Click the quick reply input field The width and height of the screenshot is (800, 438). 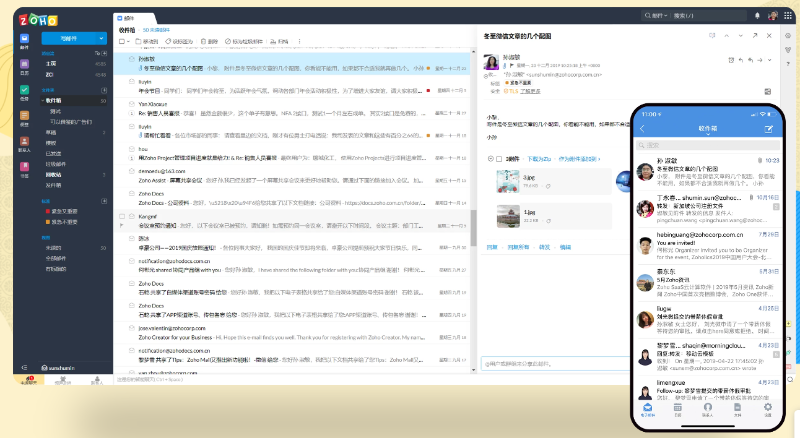point(550,364)
